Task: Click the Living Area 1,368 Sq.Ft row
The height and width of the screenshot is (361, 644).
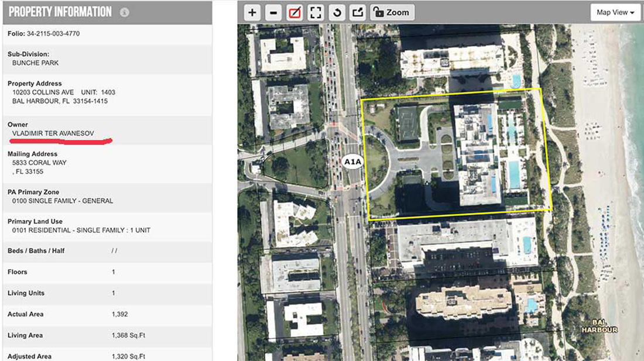Action: click(x=108, y=336)
